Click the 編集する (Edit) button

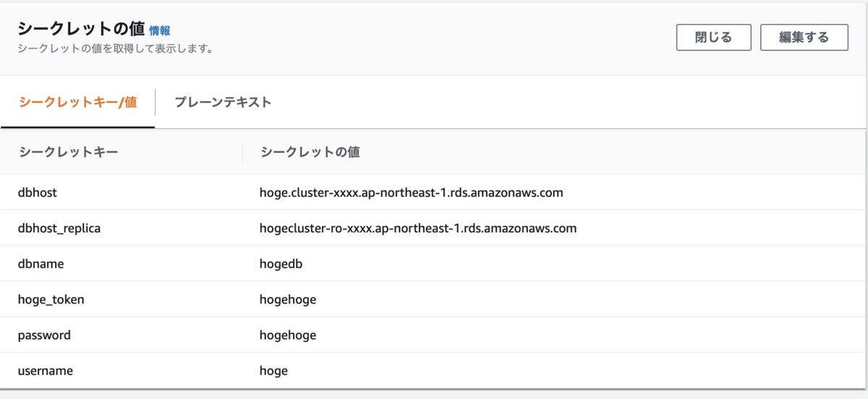tap(804, 38)
